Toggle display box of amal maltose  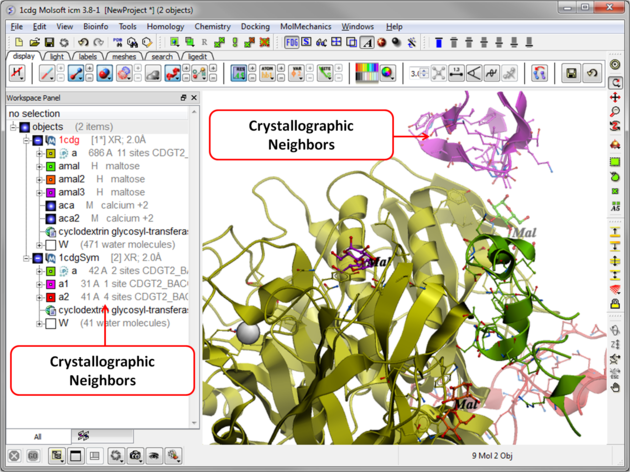(x=50, y=166)
